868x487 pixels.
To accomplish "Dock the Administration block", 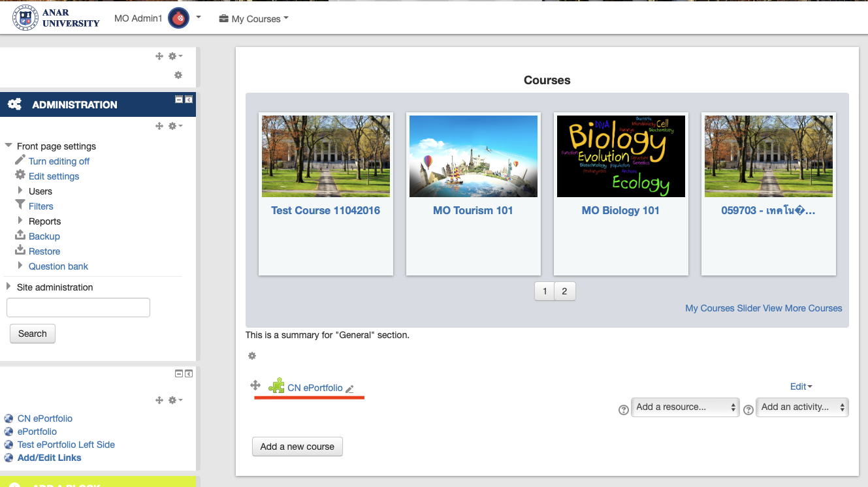I will (189, 99).
